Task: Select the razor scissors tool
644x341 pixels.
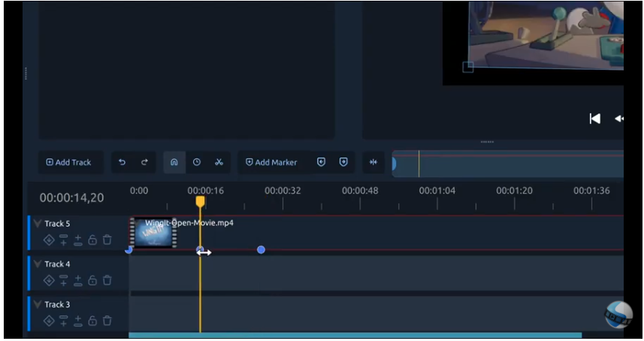Action: 219,162
